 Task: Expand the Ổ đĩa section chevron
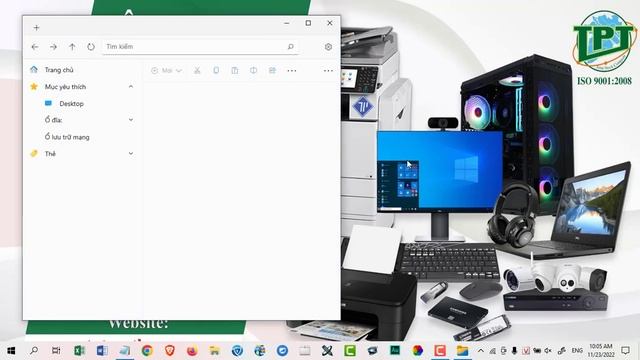point(131,120)
